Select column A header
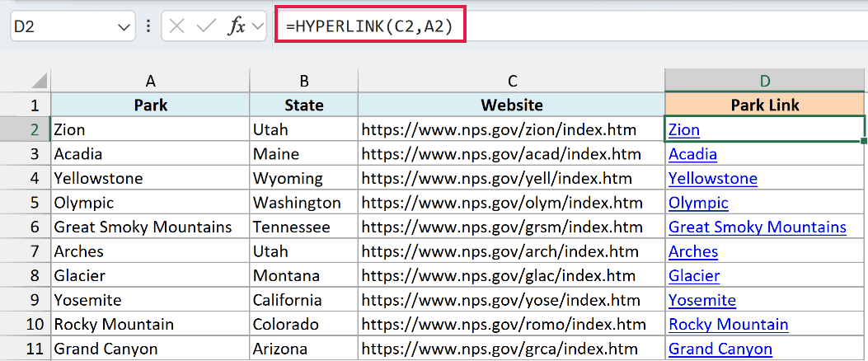The height and width of the screenshot is (361, 868). pyautogui.click(x=150, y=81)
